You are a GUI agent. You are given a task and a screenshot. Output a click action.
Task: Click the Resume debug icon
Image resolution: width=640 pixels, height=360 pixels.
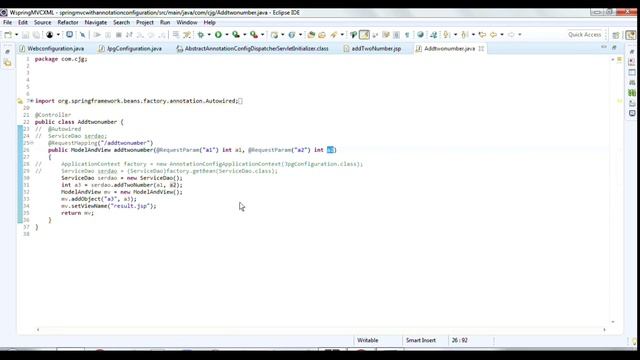(x=97, y=35)
